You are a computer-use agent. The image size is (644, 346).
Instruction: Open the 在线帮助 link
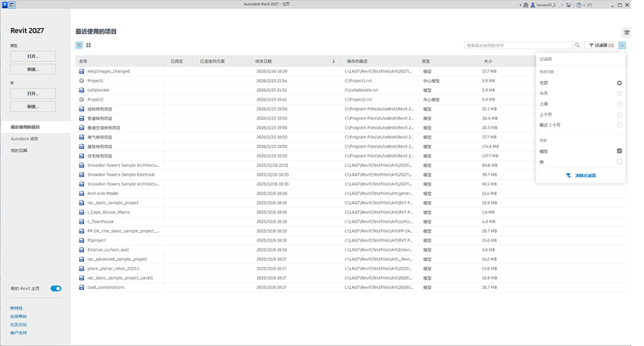(x=18, y=316)
